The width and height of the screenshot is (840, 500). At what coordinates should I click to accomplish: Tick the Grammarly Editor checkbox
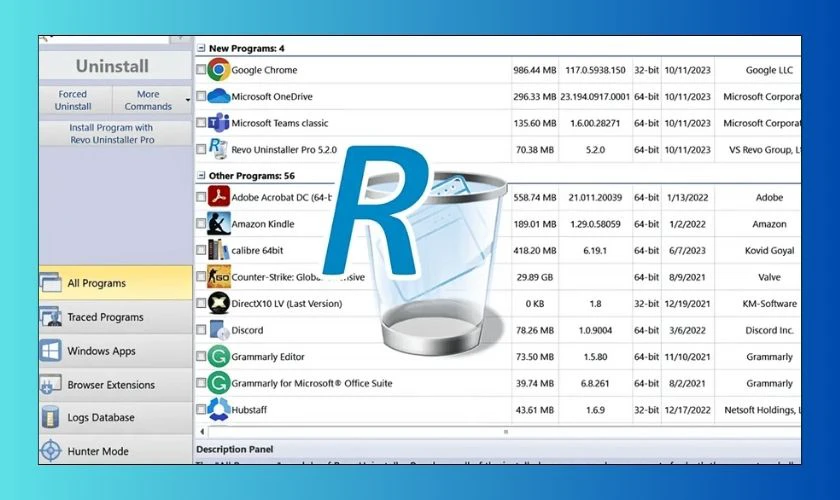coord(201,356)
